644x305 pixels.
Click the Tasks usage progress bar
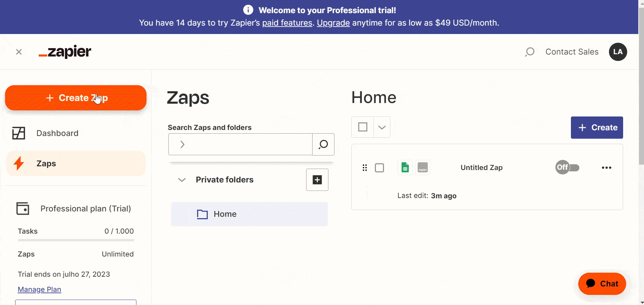[x=75, y=240]
